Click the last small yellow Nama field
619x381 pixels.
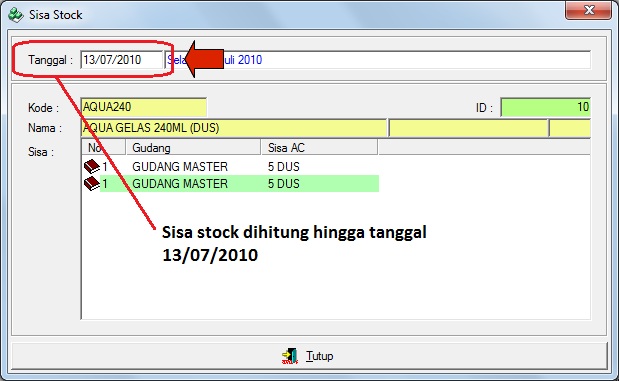(570, 128)
